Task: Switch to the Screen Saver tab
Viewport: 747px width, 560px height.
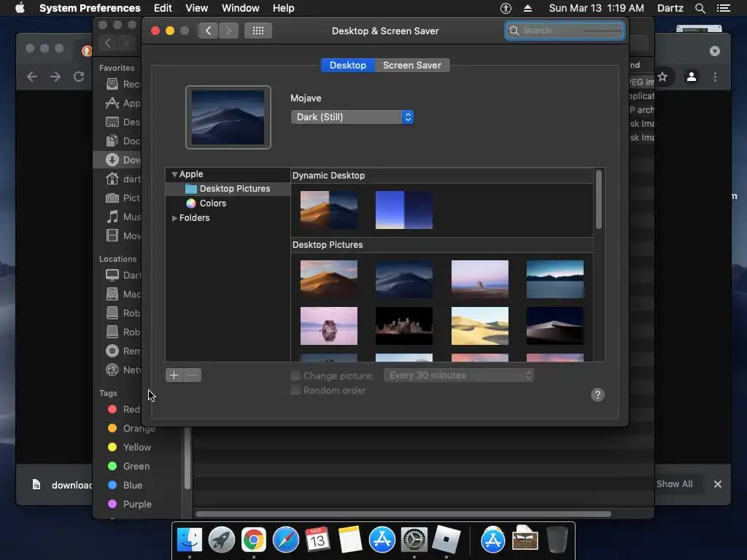Action: 412,65
